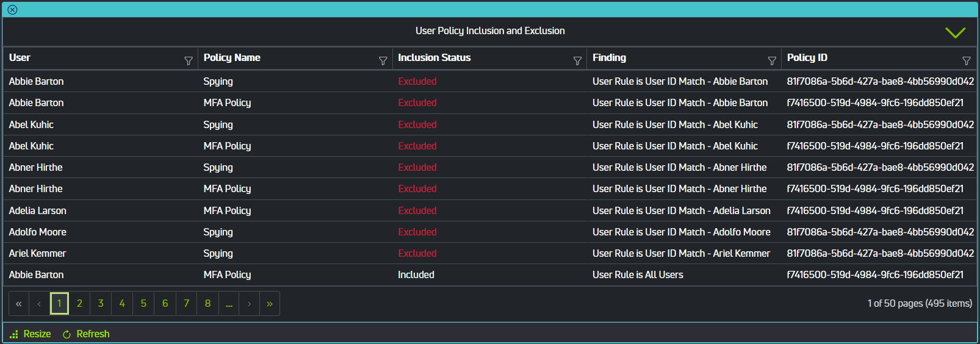Click the Inclusion Status filter funnel
This screenshot has width=980, height=344.
[x=577, y=61]
